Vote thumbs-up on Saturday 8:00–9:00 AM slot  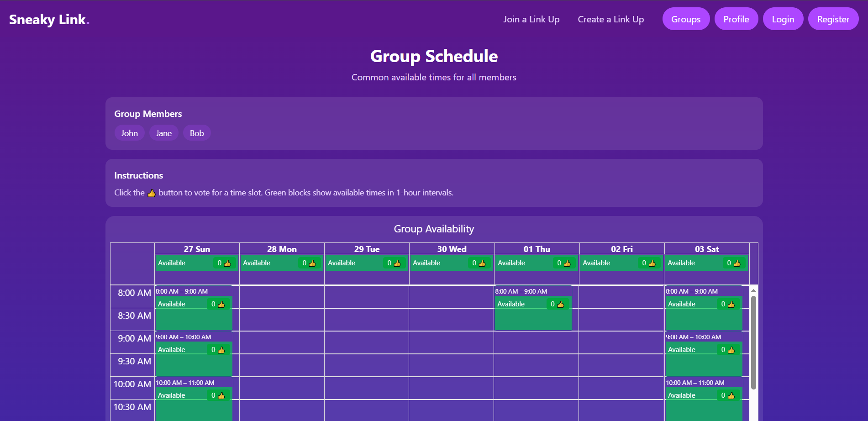click(728, 304)
